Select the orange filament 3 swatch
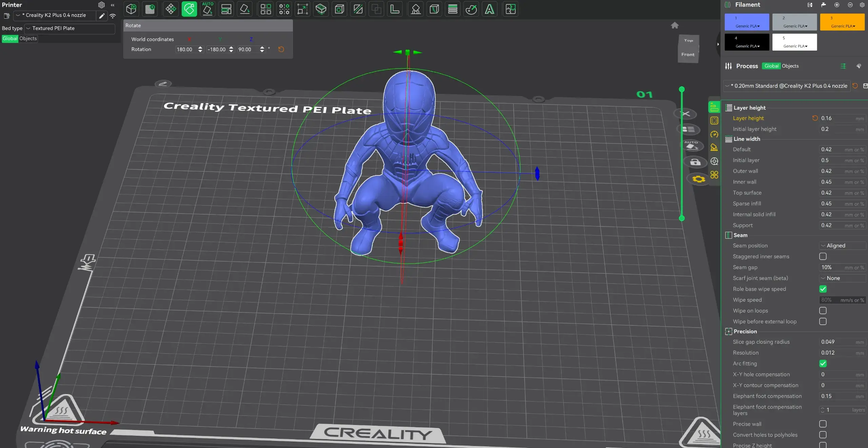868x448 pixels. (x=842, y=22)
